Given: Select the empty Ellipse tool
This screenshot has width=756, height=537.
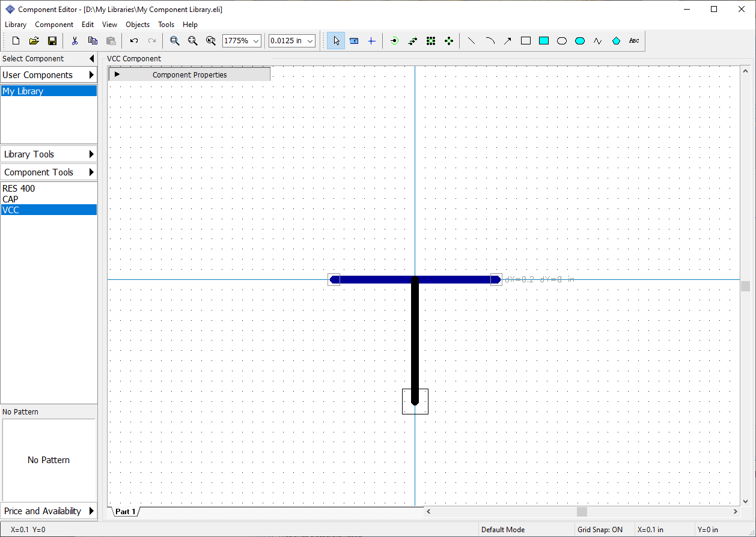Looking at the screenshot, I should (562, 41).
